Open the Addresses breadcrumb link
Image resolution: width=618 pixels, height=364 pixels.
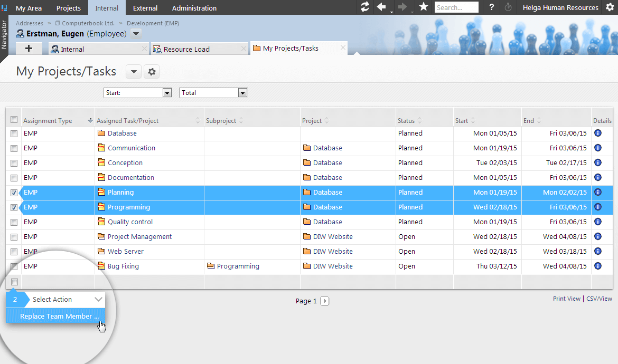tap(30, 23)
